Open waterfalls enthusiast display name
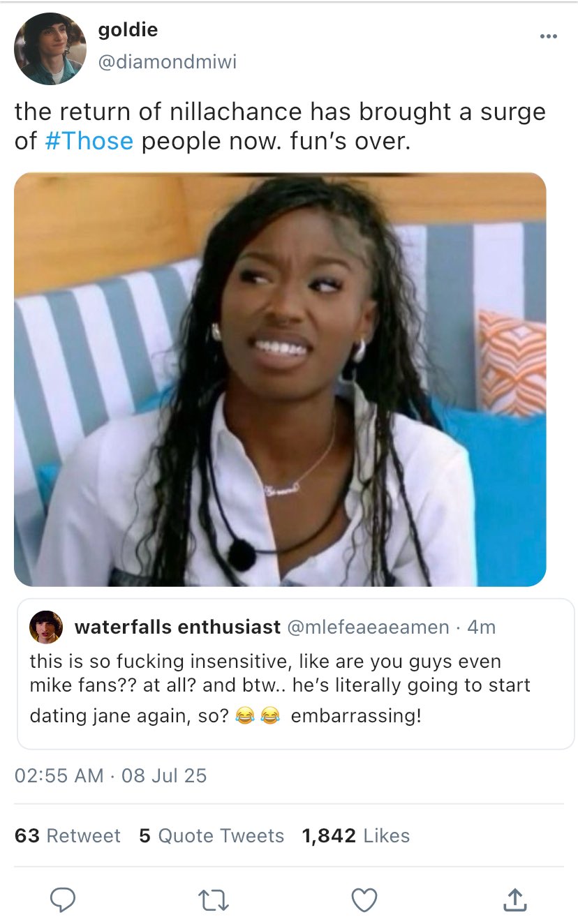The image size is (578, 924). click(x=177, y=627)
